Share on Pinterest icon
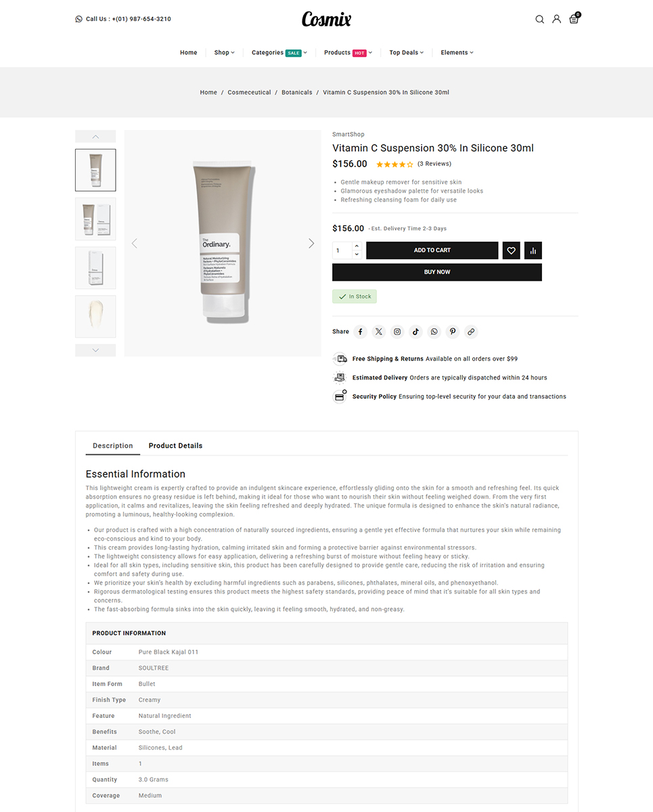 453,332
